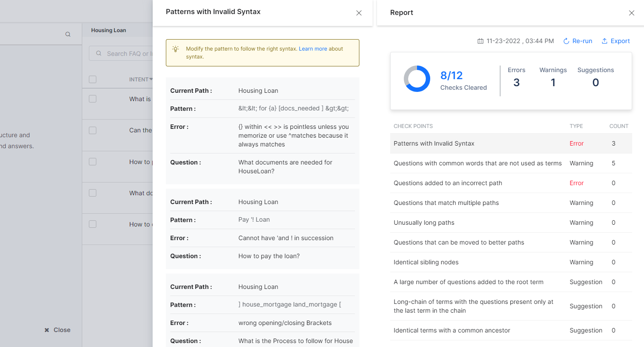The width and height of the screenshot is (644, 347).
Task: Click the calendar icon beside report date
Action: pos(480,41)
